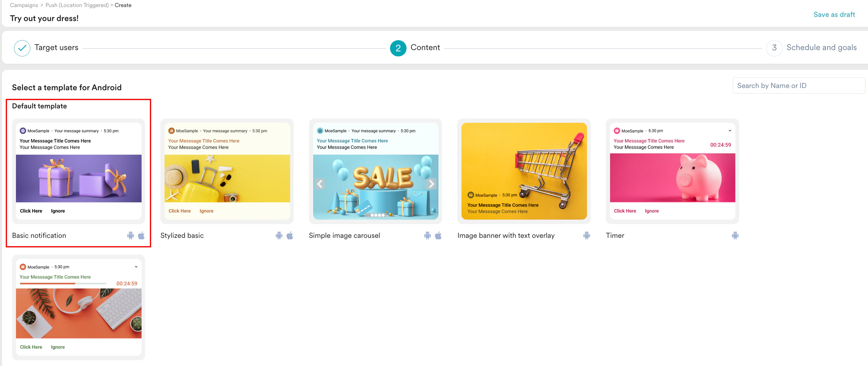Screen dimensions: 868x366
Task: Click the completed Target users checkmark step
Action: [22, 48]
